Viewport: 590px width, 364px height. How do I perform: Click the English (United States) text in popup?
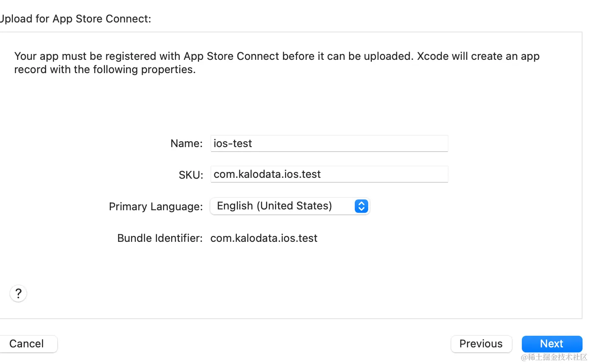point(274,206)
